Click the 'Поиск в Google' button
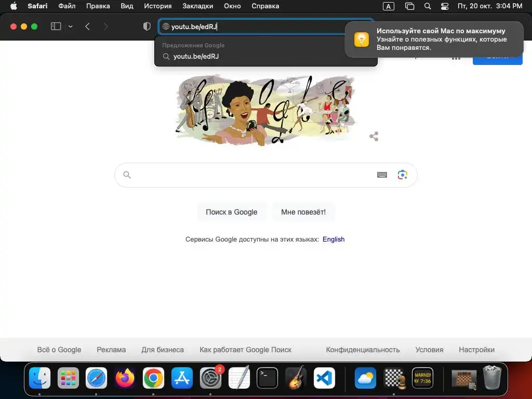The width and height of the screenshot is (532, 399). tap(231, 212)
